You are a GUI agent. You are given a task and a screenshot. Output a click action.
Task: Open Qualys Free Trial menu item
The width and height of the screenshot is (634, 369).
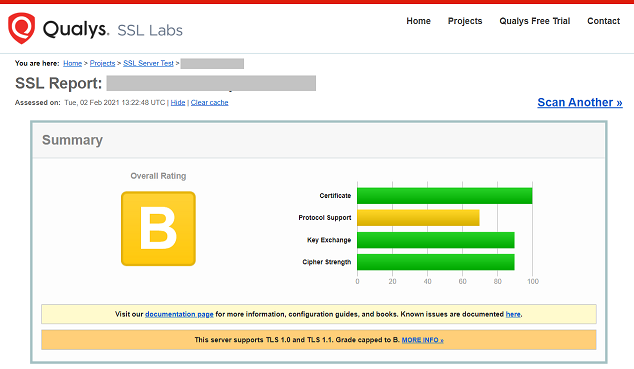point(535,21)
